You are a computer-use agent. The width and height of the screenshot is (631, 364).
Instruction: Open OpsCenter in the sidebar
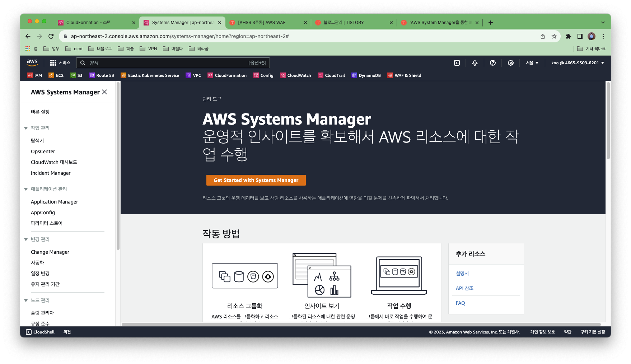[43, 151]
